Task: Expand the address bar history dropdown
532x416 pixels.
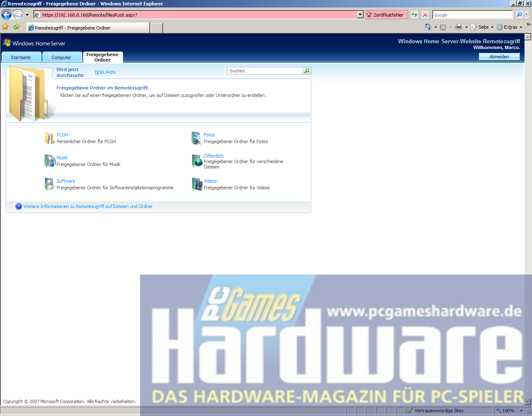Action: (x=360, y=15)
